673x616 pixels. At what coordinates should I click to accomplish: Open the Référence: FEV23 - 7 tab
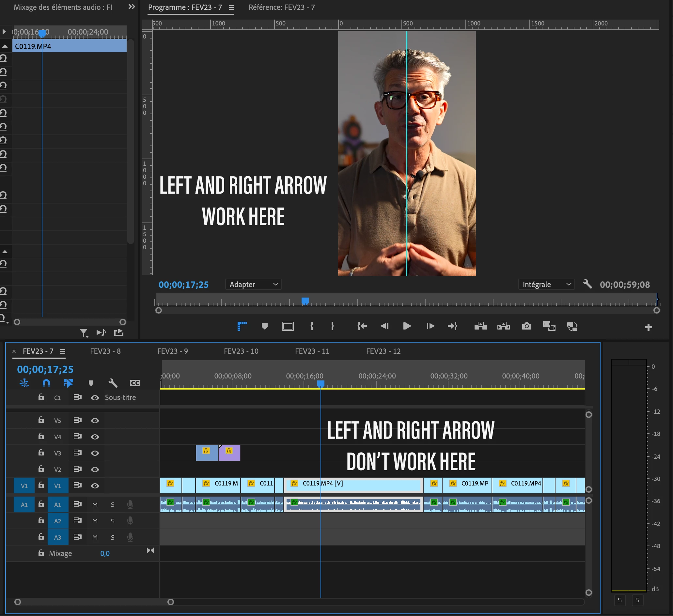pos(281,8)
